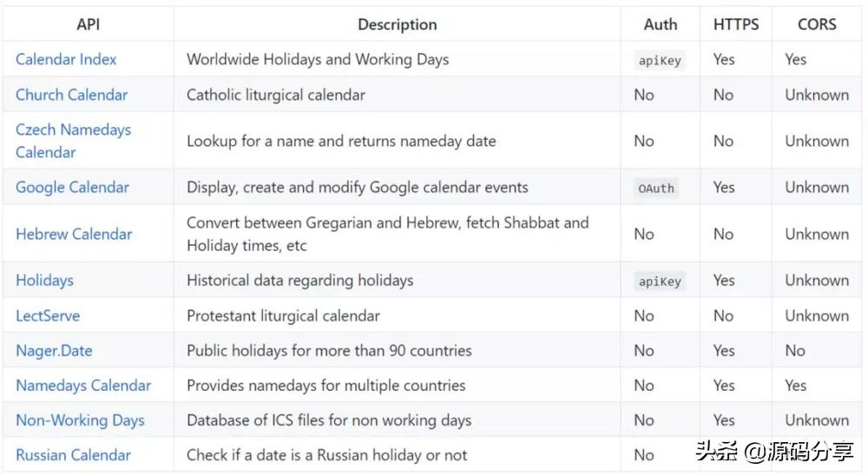Click the HTTPS column header
The height and width of the screenshot is (476, 868).
tap(735, 24)
